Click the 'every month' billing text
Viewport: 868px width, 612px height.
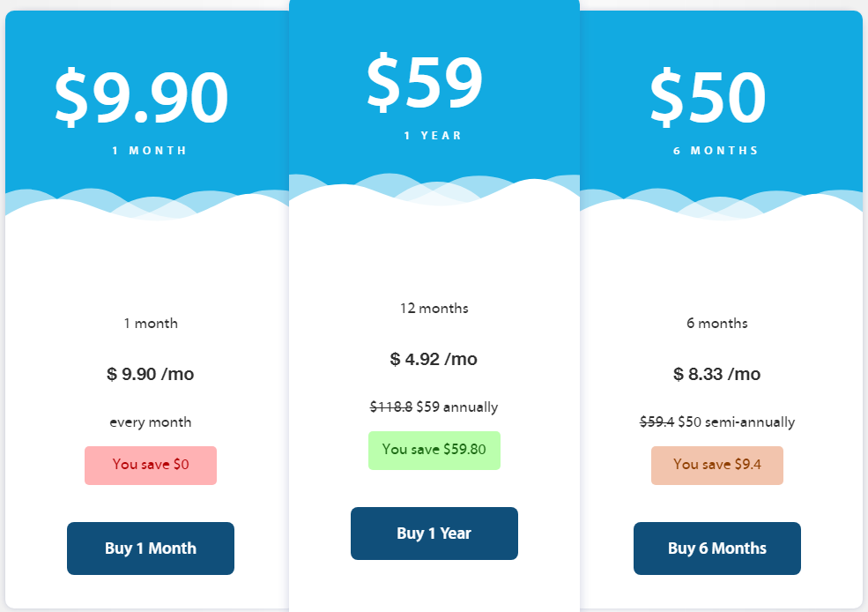coord(151,422)
